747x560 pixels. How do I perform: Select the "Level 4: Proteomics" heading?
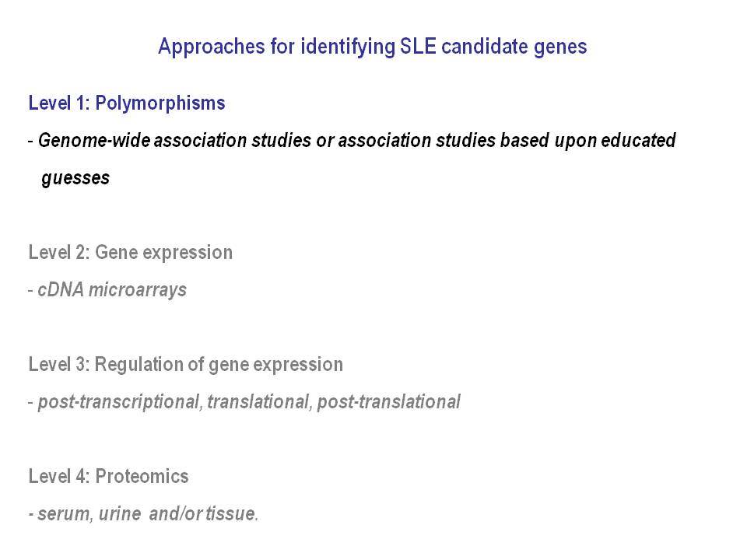(x=109, y=477)
